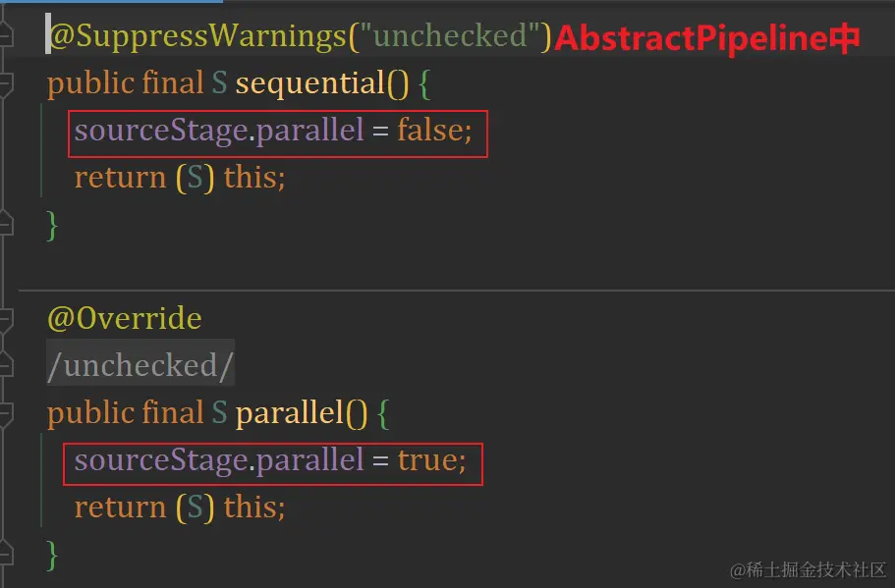This screenshot has width=895, height=588.
Task: Toggle fold marker next to @Override annotation
Action: coord(7,319)
